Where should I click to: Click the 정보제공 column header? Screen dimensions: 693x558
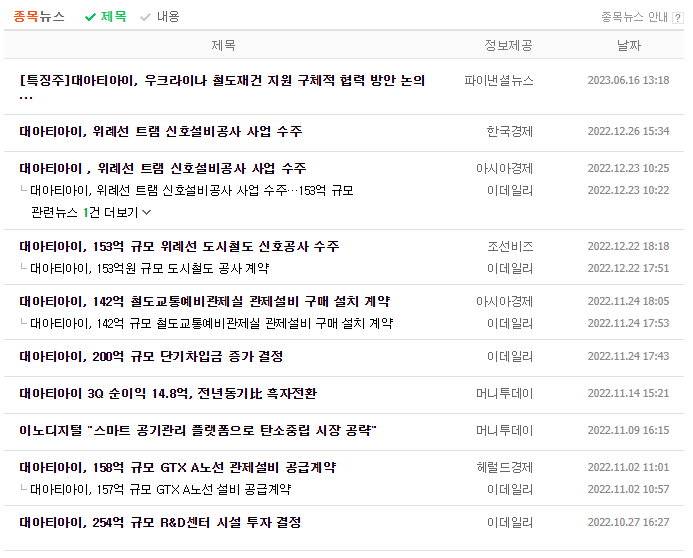[508, 45]
